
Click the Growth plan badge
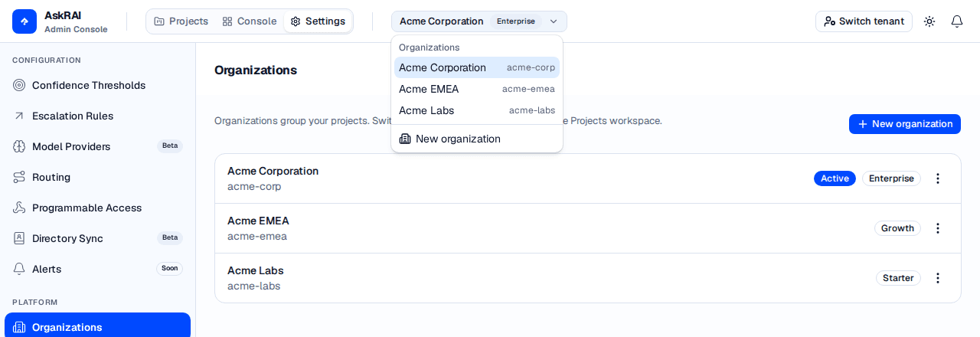(897, 228)
